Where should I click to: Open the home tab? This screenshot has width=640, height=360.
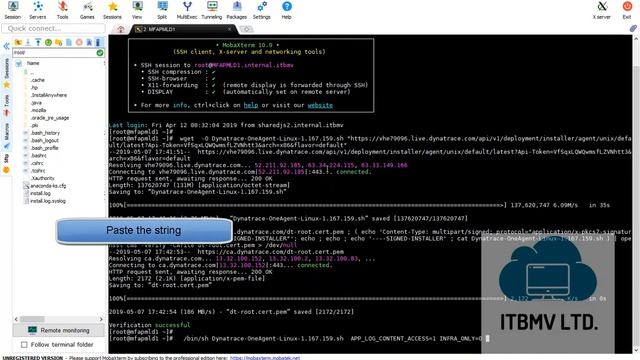tap(120, 29)
